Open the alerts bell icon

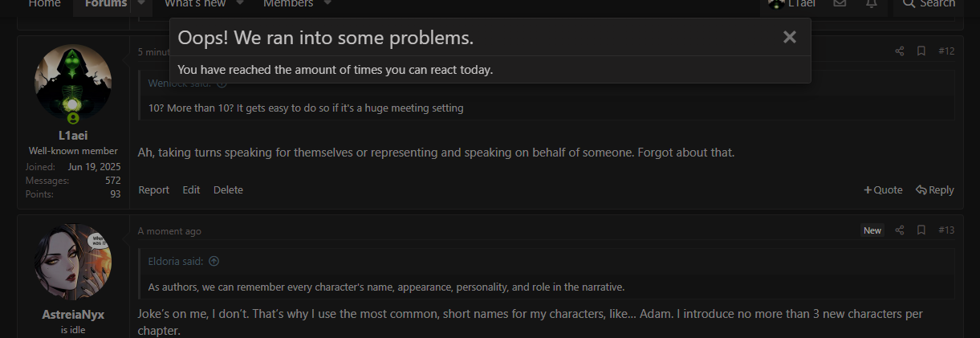[x=872, y=4]
